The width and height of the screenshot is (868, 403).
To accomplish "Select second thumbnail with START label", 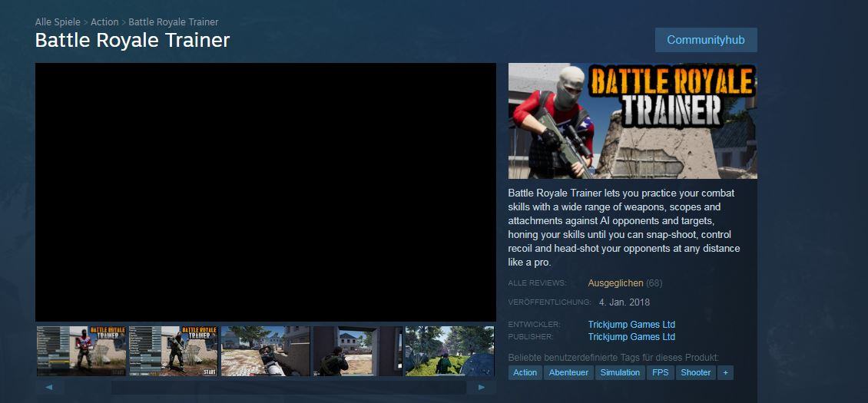I will coord(174,351).
